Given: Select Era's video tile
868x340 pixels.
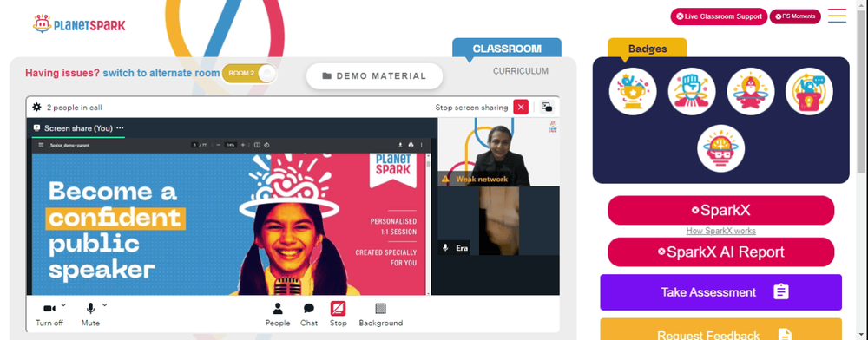Looking at the screenshot, I should [498, 220].
